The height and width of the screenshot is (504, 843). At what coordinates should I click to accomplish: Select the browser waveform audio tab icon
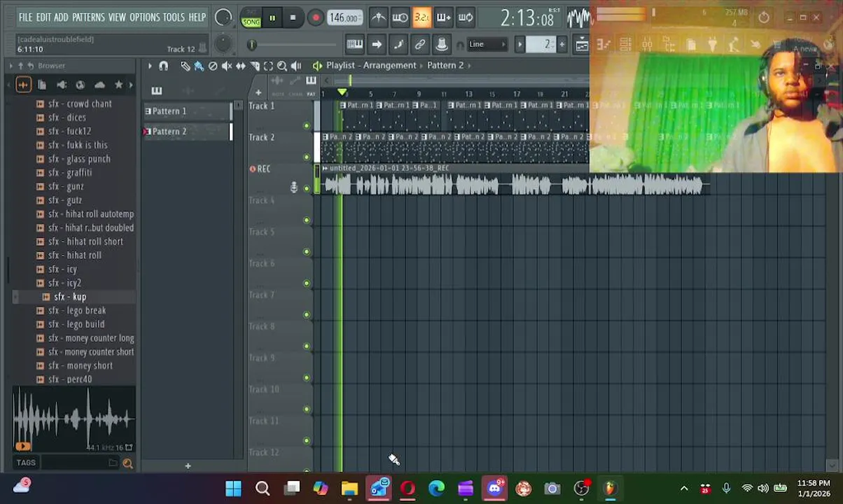(23, 85)
